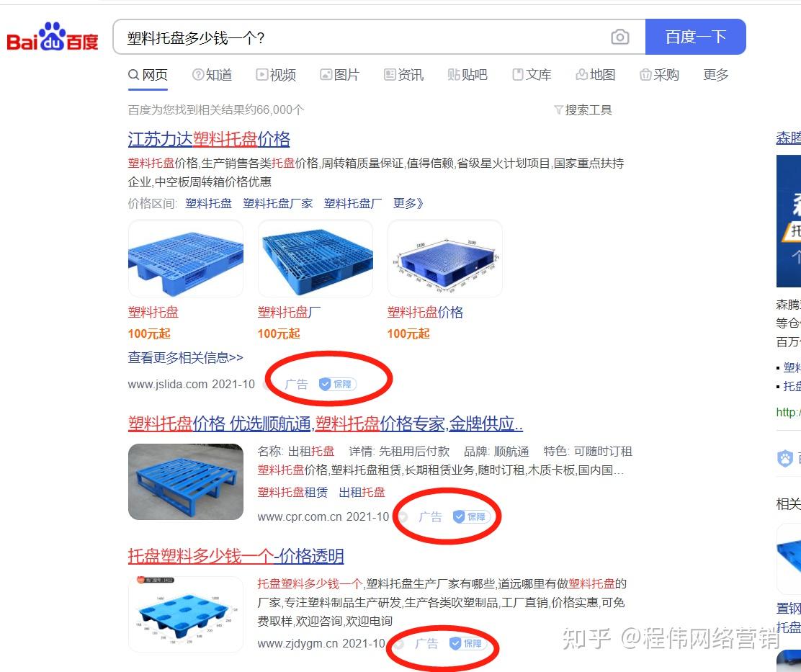Open the 采购 tab
This screenshot has width=801, height=672.
659,75
